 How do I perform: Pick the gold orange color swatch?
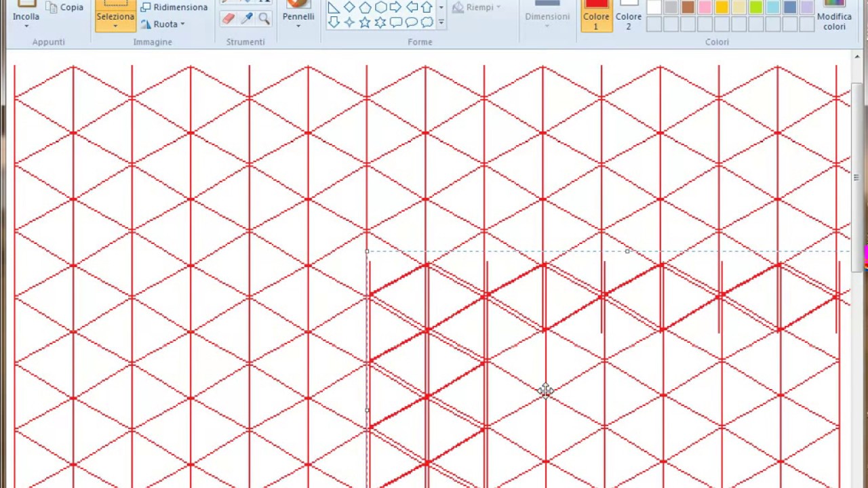[x=722, y=7]
